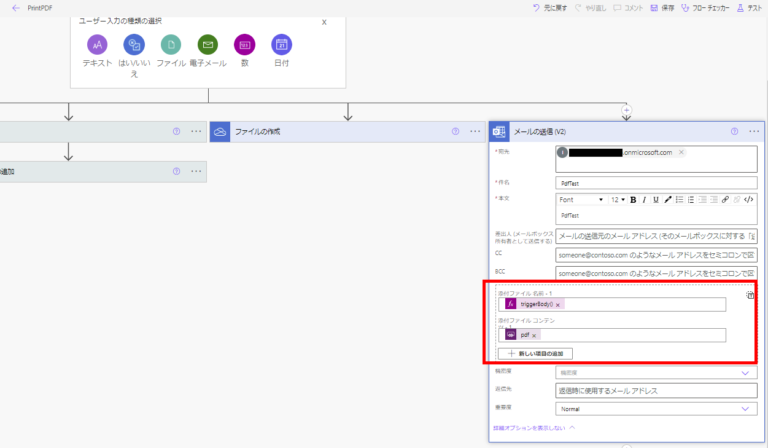The image size is (768, 448).
Task: Click the back arrow next to PrintPDF
Action: pyautogui.click(x=15, y=7)
